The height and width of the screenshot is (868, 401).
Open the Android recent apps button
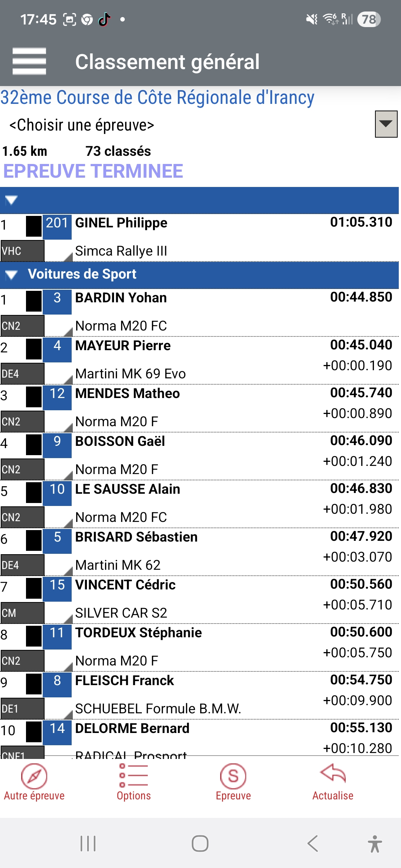point(88,844)
